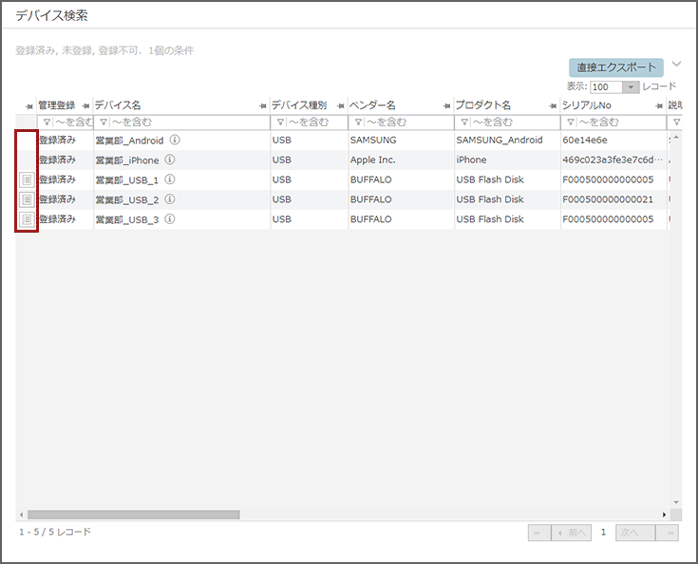Sort by the プロダクト名 column header

[x=483, y=105]
